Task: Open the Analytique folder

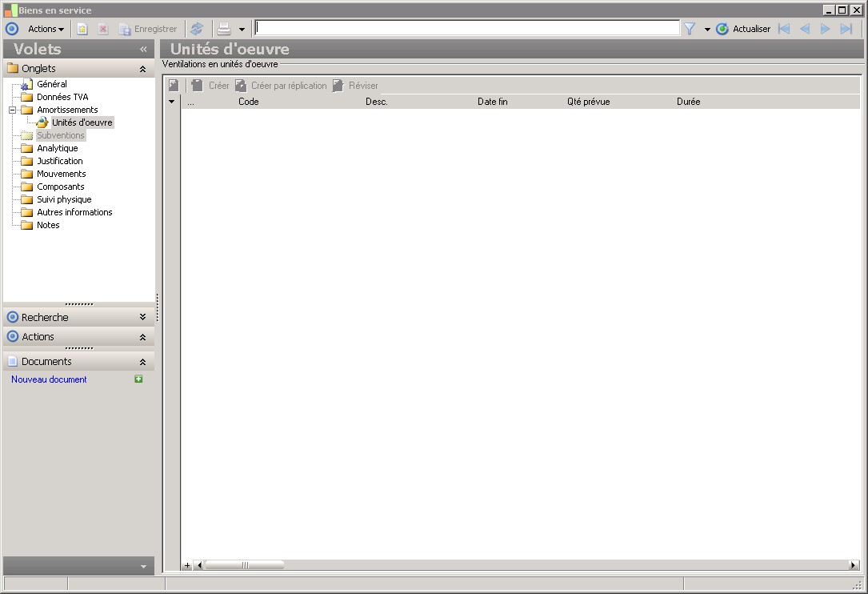Action: coord(57,148)
